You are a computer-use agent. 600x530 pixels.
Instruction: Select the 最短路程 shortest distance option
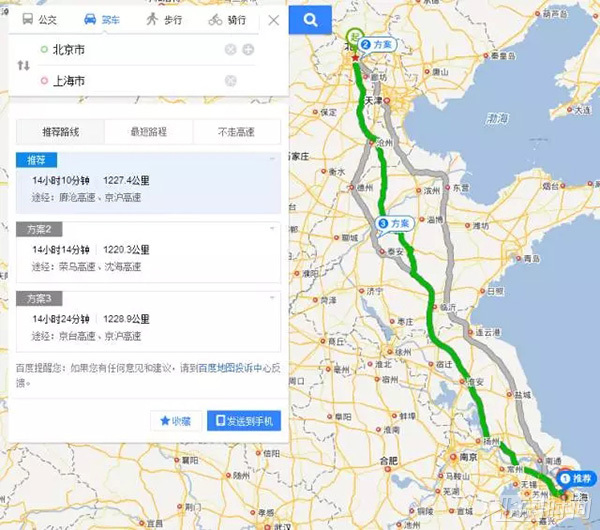pyautogui.click(x=149, y=132)
